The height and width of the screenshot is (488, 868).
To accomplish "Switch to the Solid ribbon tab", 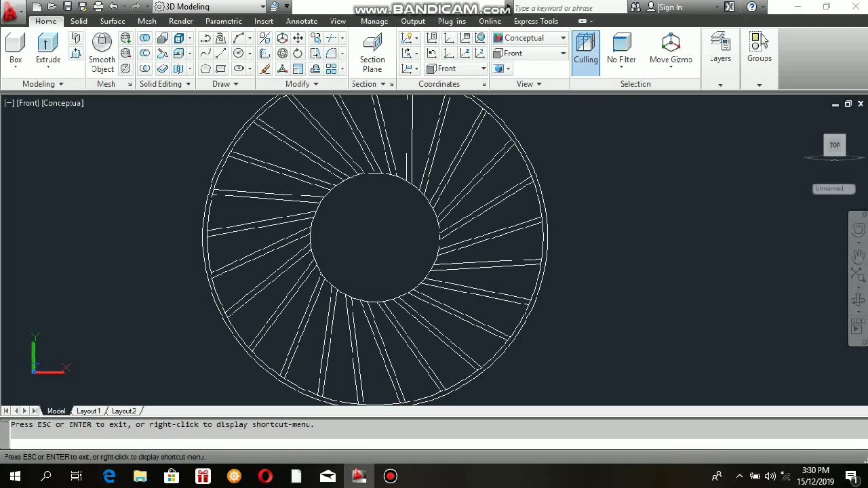I will point(79,21).
